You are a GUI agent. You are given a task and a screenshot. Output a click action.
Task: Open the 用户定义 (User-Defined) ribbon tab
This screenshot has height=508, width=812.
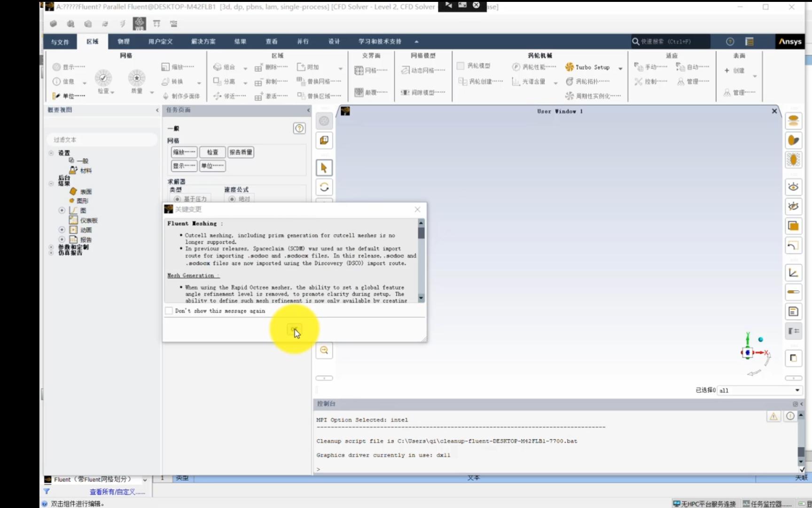(161, 41)
